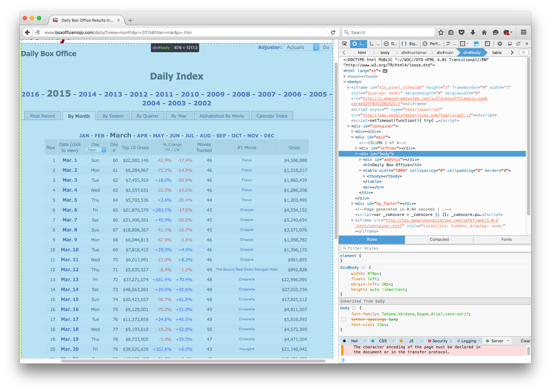Expand the div id="hp_footer" node

click(x=353, y=204)
